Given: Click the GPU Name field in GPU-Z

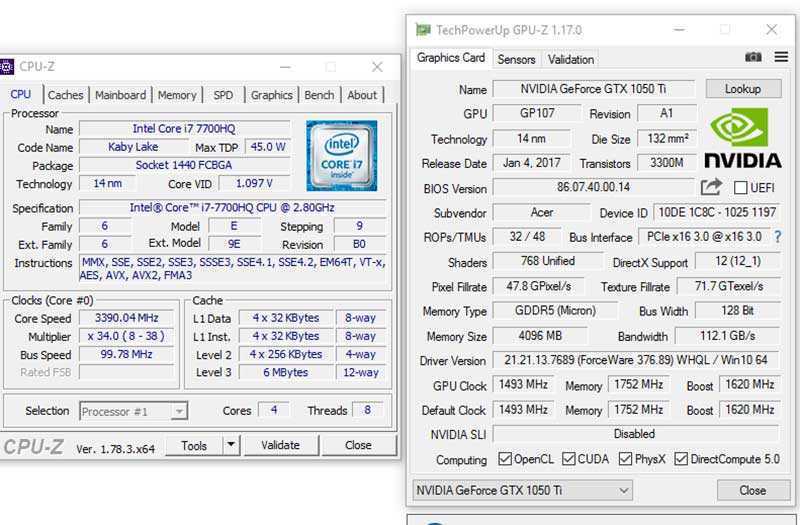Looking at the screenshot, I should [593, 89].
